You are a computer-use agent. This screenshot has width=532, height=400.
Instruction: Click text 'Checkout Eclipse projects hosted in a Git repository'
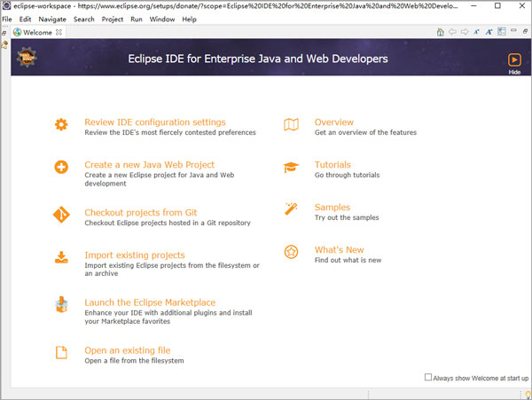168,223
